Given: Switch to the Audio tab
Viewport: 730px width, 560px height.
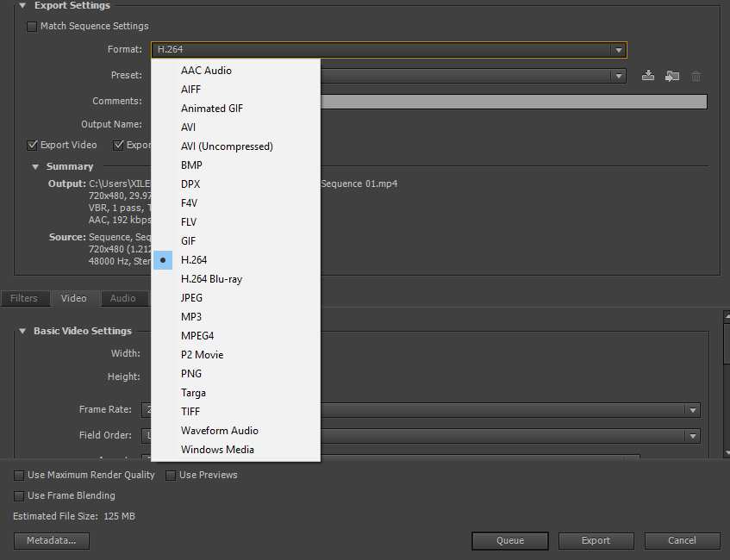Looking at the screenshot, I should [124, 298].
